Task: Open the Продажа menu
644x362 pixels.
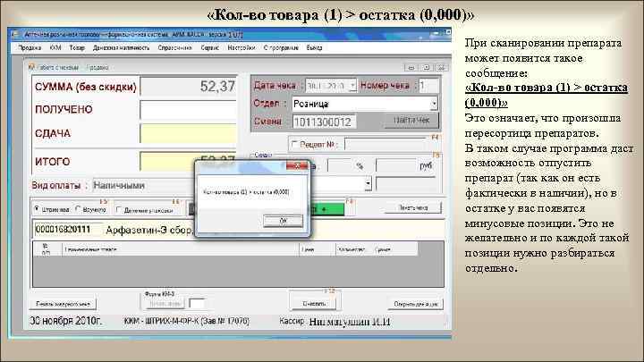Action: [30, 47]
